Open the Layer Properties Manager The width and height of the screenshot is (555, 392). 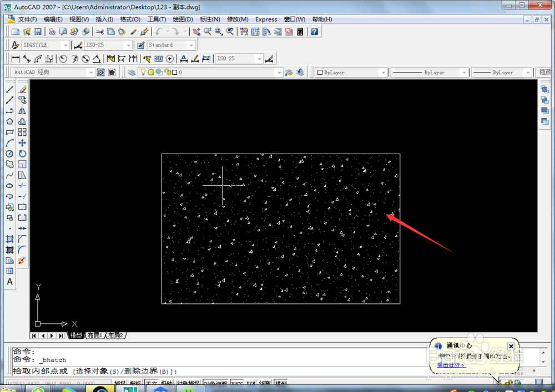pyautogui.click(x=132, y=73)
